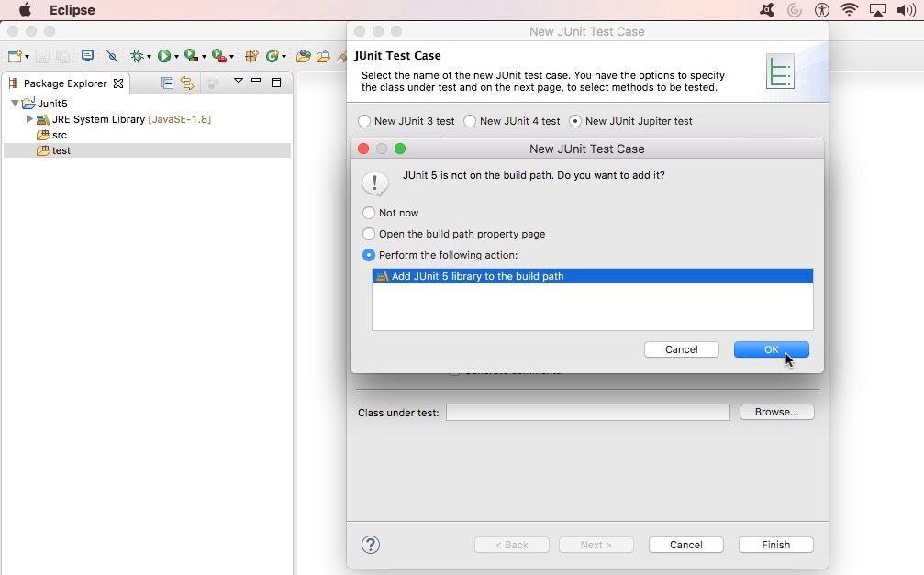Click Collapse All in Package Explorer
This screenshot has width=924, height=575.
[x=167, y=83]
